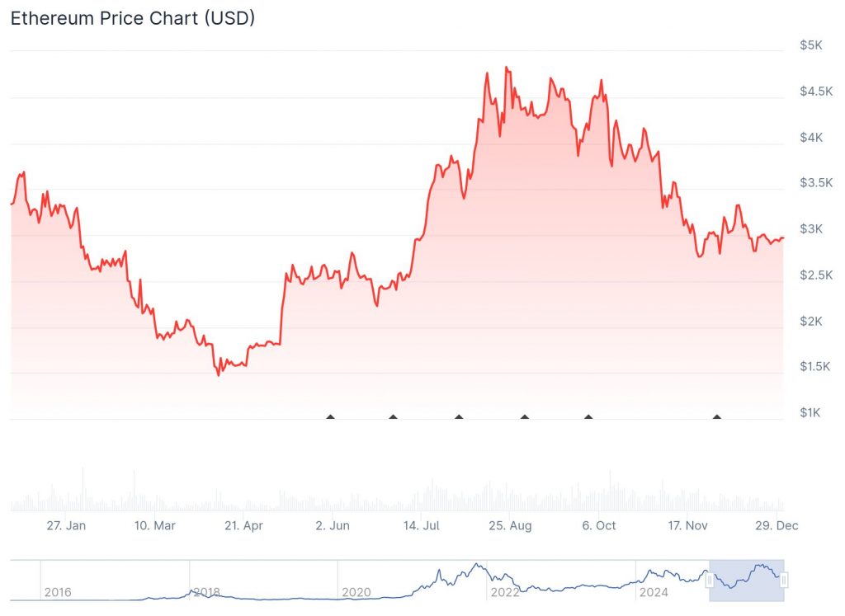Click the 29. Dec date axis label
The height and width of the screenshot is (616, 845).
tap(778, 525)
